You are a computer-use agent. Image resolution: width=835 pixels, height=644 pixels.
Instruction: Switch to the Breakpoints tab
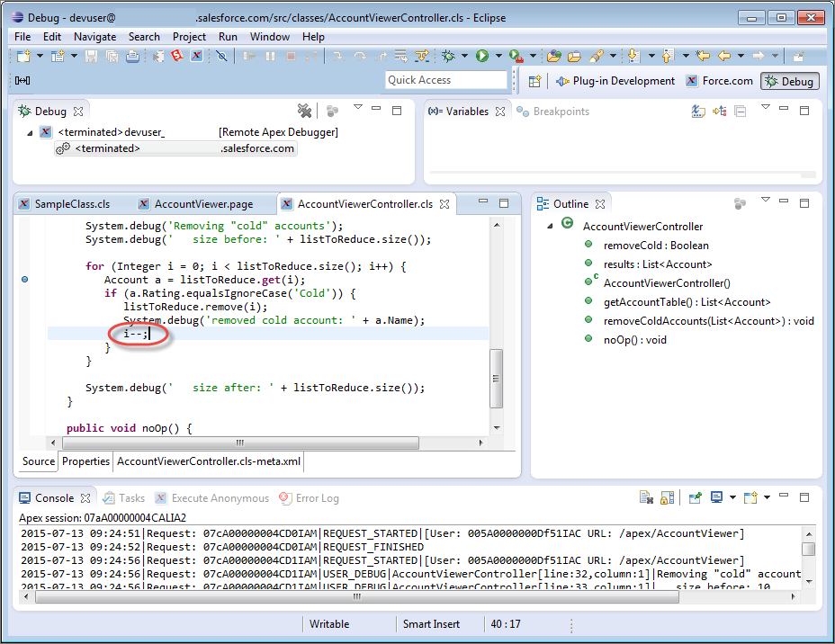(x=553, y=112)
